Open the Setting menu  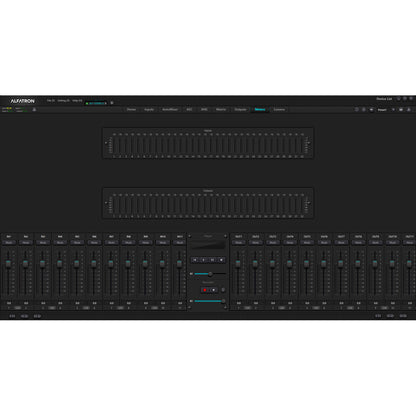pos(63,100)
